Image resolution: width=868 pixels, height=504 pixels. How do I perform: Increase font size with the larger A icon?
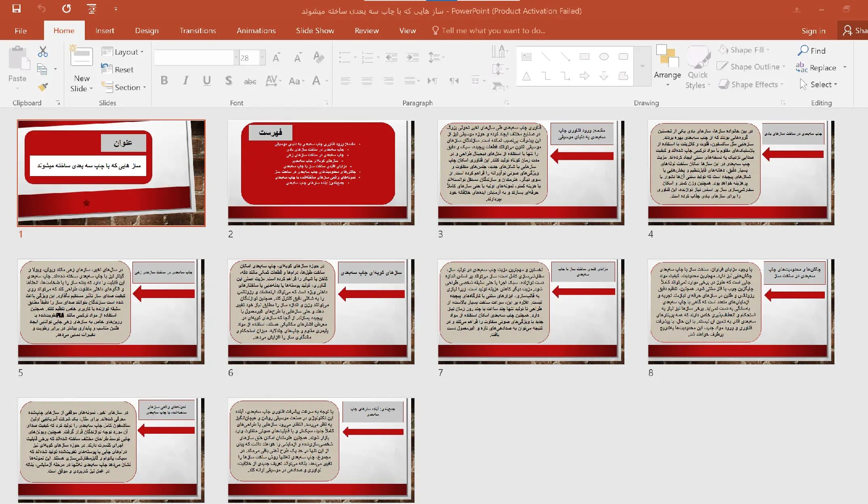[x=276, y=58]
